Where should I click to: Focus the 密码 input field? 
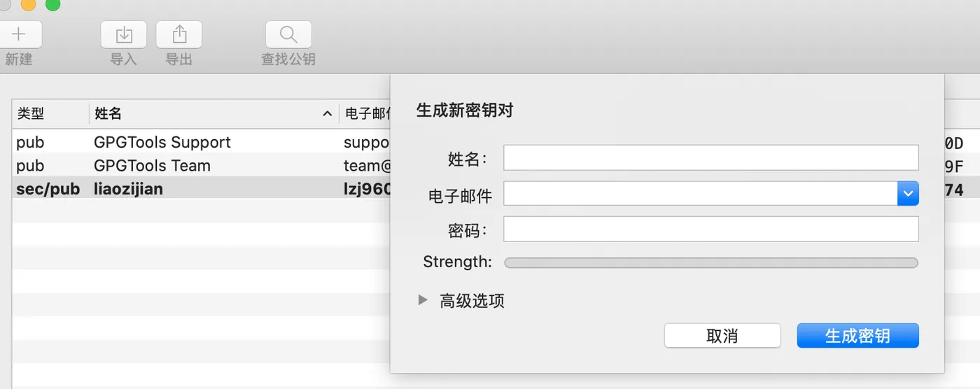tap(710, 229)
